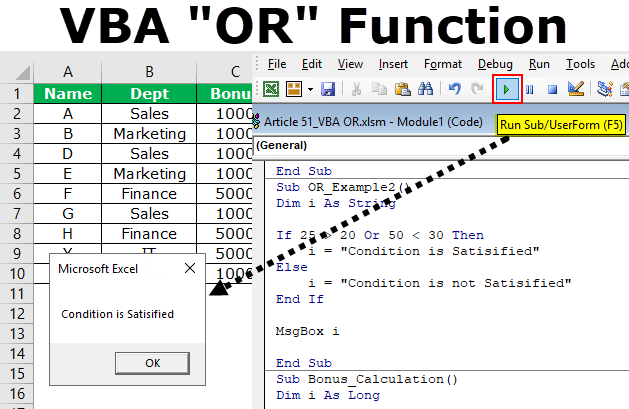Click the Dim i As String line
Image resolution: width=629 pixels, height=409 pixels.
336,203
